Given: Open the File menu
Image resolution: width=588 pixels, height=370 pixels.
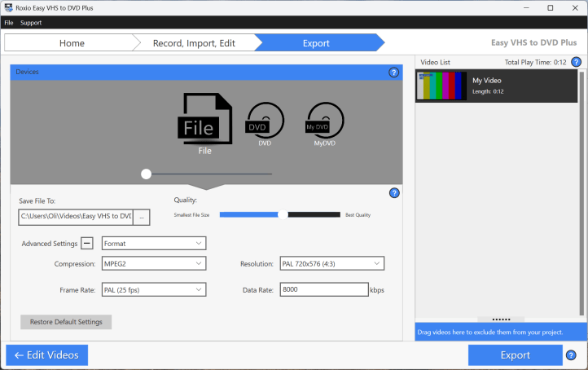Looking at the screenshot, I should [x=9, y=23].
